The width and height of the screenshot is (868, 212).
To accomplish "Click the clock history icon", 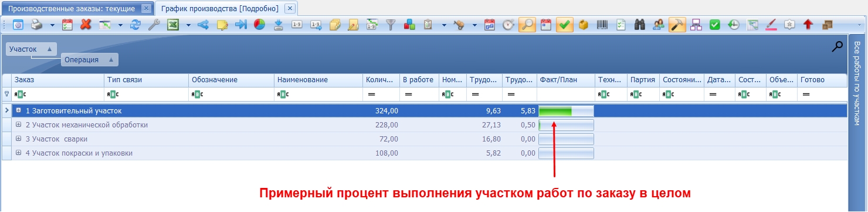I will coord(734,25).
